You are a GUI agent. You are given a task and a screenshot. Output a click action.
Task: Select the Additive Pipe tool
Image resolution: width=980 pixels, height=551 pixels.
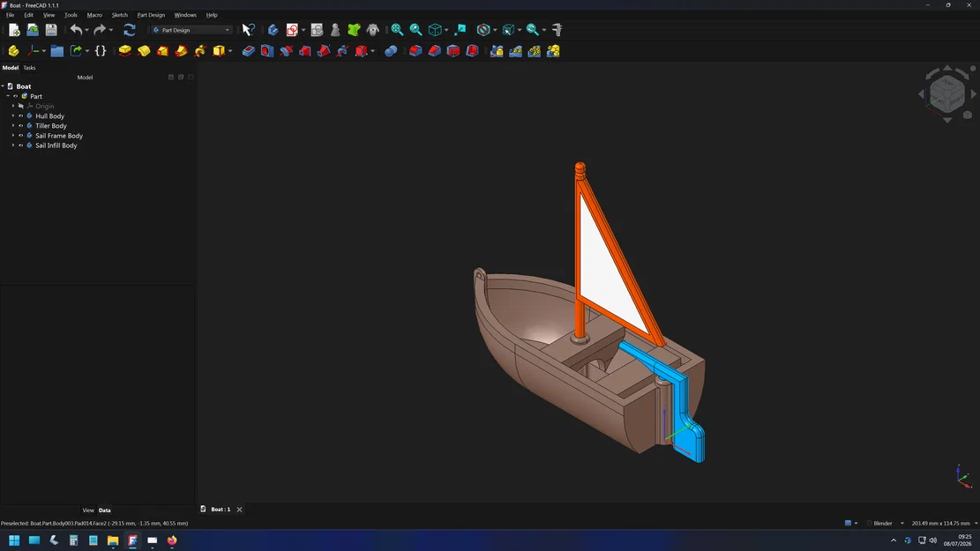coord(181,50)
